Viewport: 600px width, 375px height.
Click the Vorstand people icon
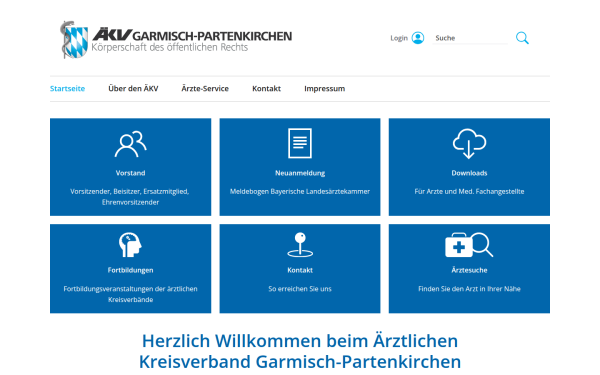point(130,144)
